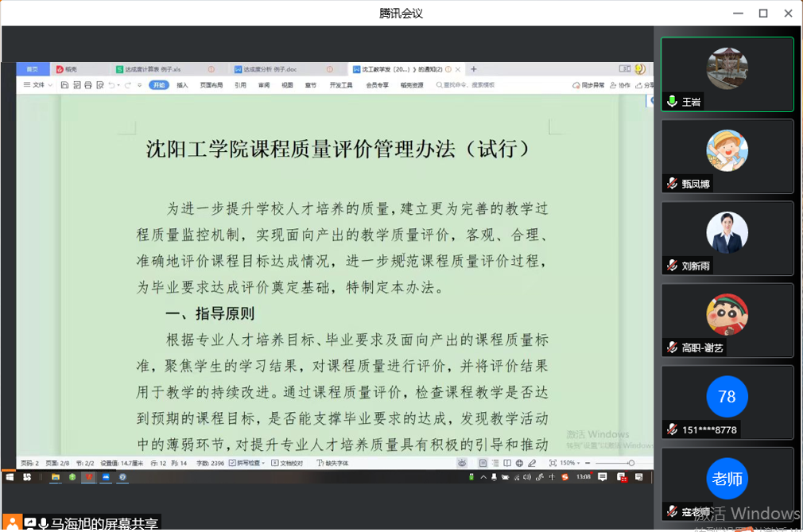Screen dimensions: 803x532
Task: Click the 协作 collaboration button
Action: 620,85
